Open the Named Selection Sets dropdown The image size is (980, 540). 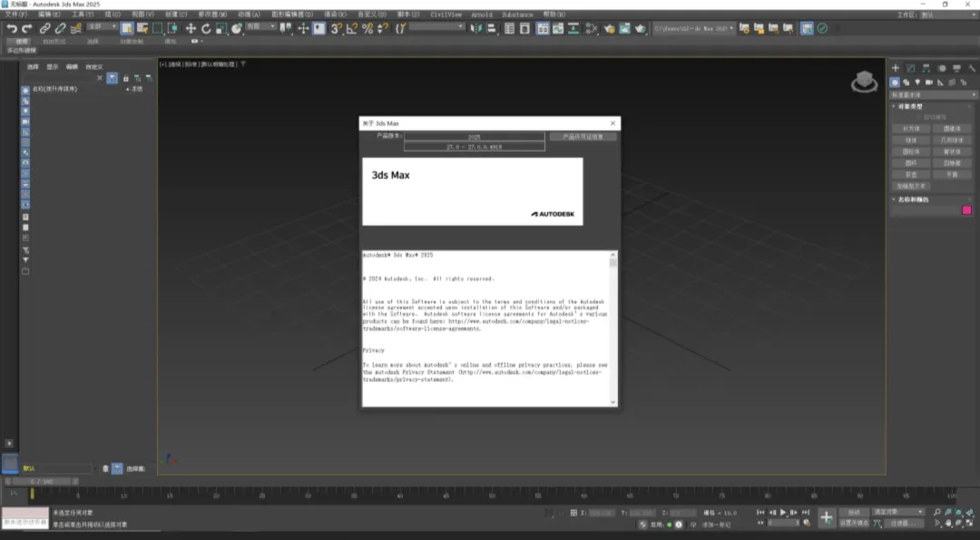point(436,27)
